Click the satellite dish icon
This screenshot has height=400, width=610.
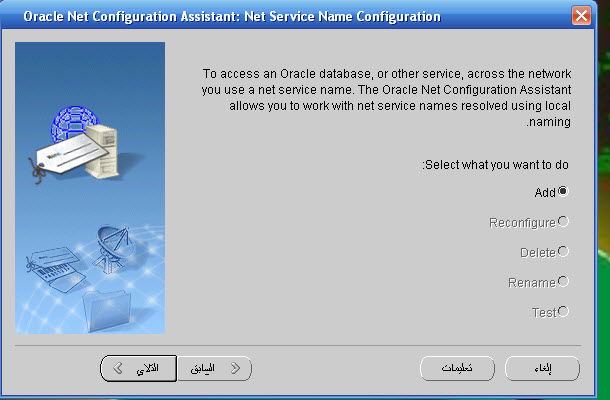[111, 243]
